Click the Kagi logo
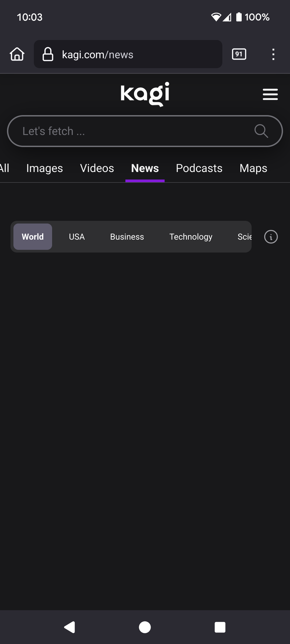This screenshot has height=644, width=290. click(145, 94)
